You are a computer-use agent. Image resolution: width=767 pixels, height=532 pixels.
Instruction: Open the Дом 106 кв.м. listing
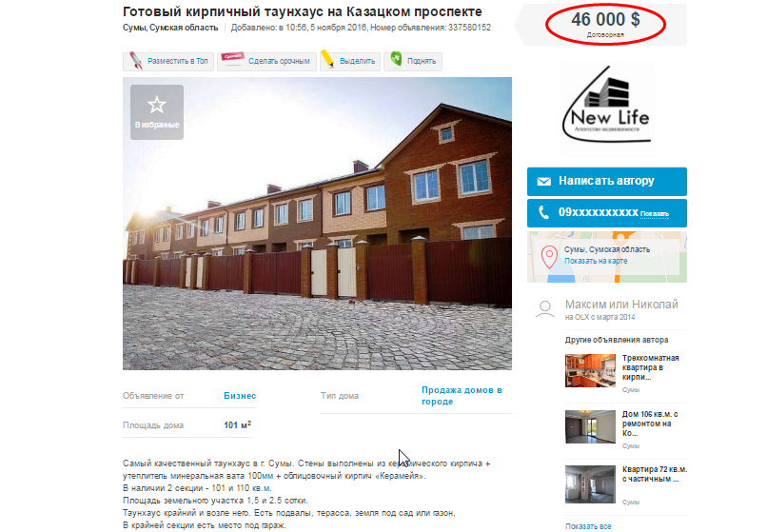pos(650,424)
